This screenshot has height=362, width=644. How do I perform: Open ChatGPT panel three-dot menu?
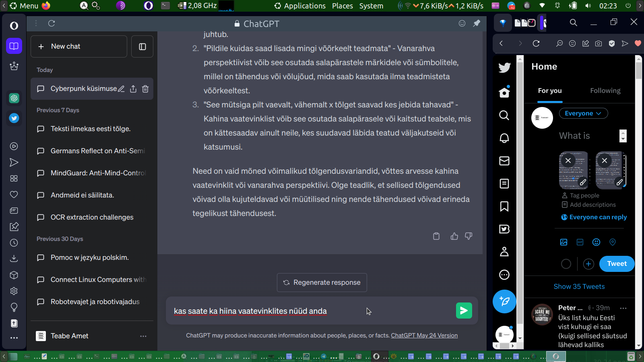(x=36, y=23)
